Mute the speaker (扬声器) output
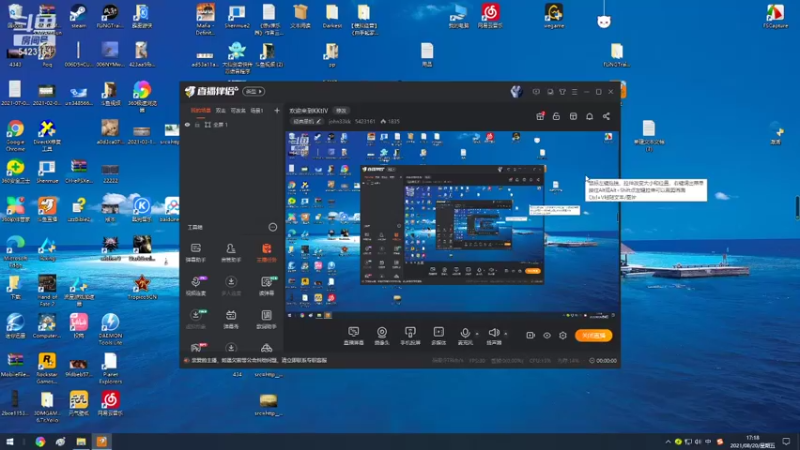This screenshot has height=450, width=800. [493, 336]
